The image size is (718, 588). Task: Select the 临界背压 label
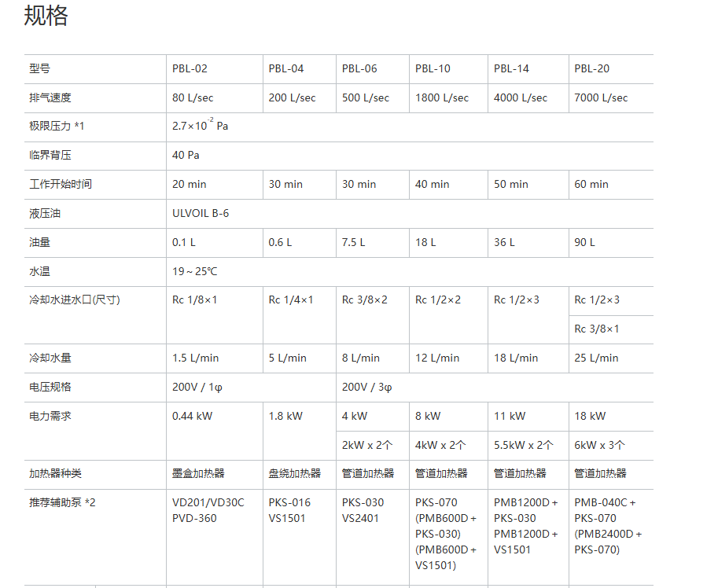click(50, 155)
